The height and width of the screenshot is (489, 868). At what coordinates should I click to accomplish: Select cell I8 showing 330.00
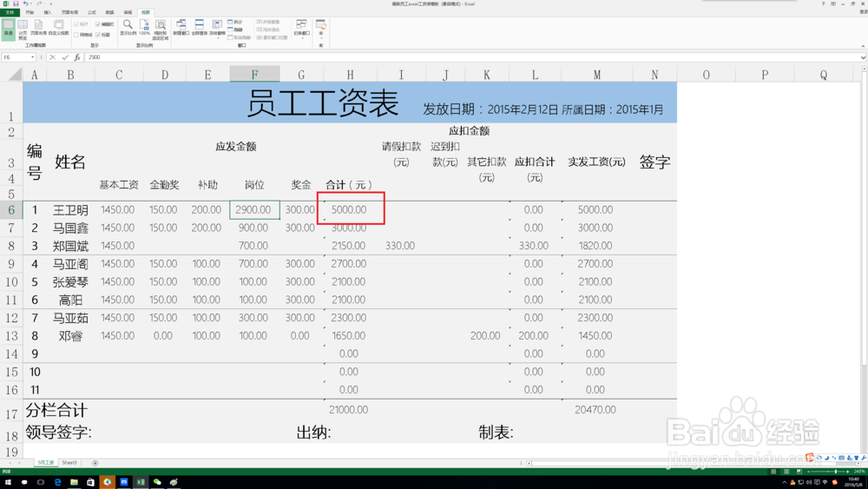pyautogui.click(x=401, y=245)
